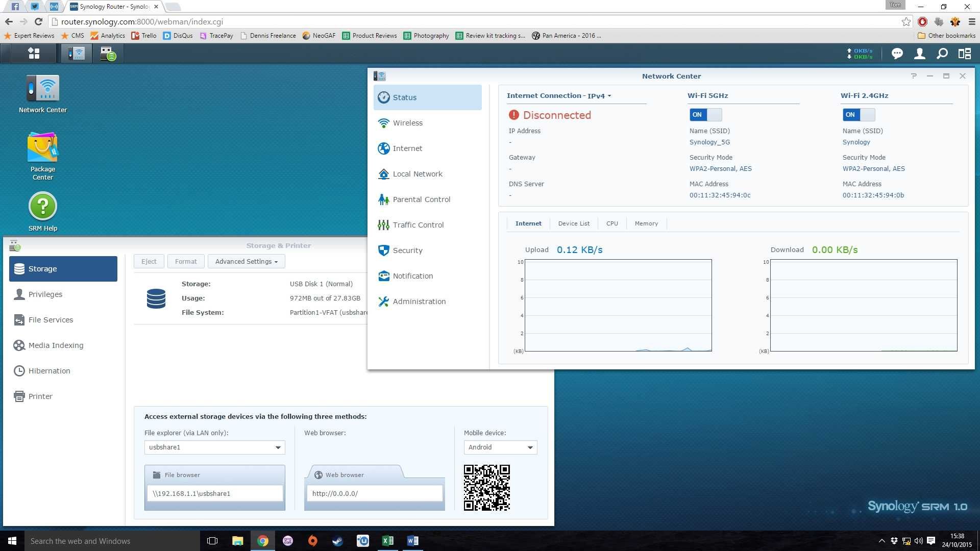Open the user options person icon
This screenshot has width=980, height=551.
tap(919, 54)
